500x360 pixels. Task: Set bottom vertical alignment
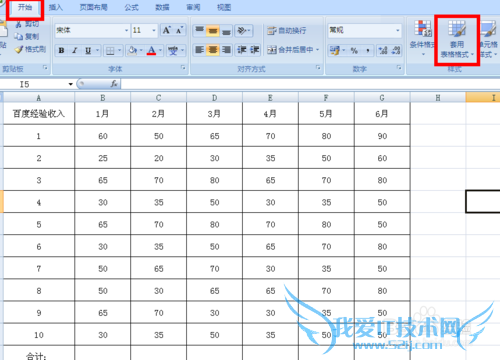(x=226, y=30)
